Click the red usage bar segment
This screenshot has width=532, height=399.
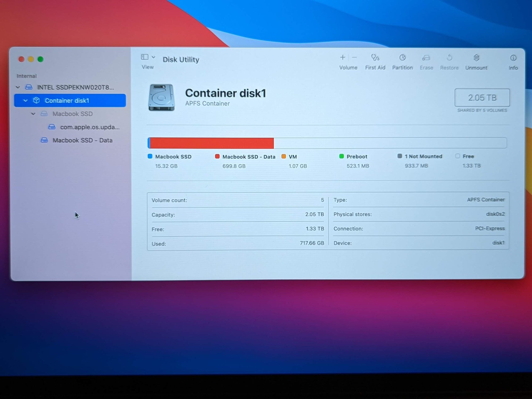(x=212, y=143)
